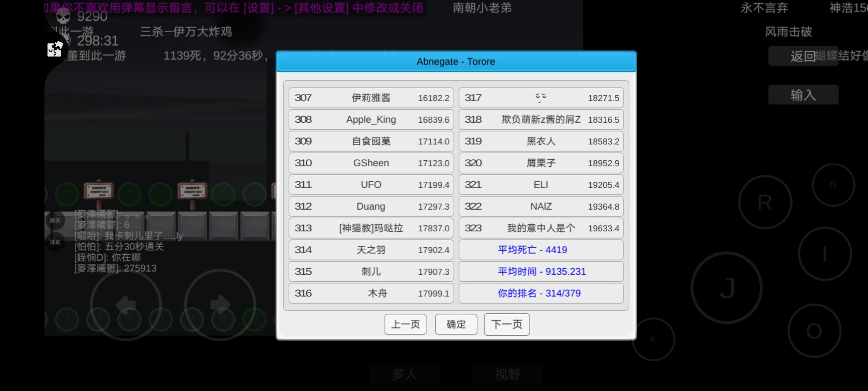868x391 pixels.
Task: Open the 多人 multiplayer tab
Action: pos(404,374)
